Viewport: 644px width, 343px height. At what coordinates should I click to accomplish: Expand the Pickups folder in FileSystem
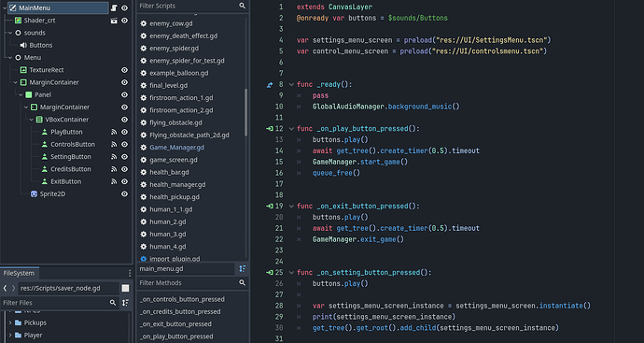(10, 322)
